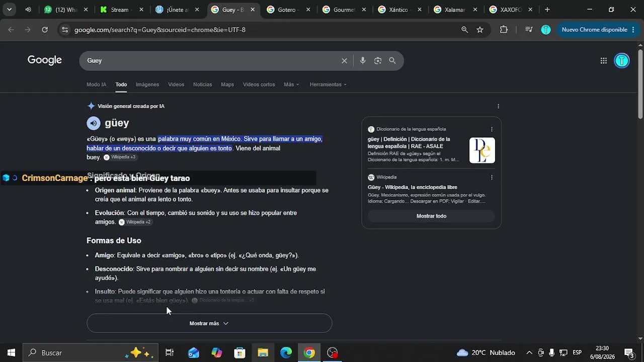This screenshot has width=644, height=362.
Task: Click the 'Nuevo Chrome disponible' update button
Action: pos(597,30)
